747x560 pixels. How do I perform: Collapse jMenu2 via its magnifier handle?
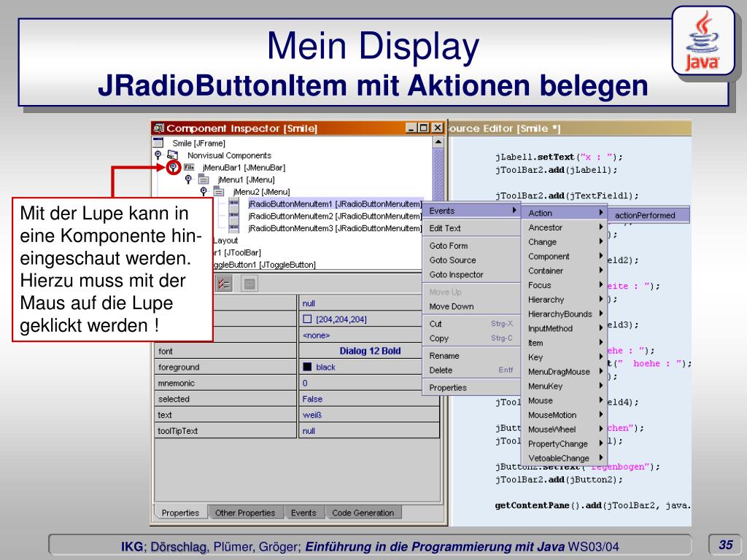pos(204,192)
